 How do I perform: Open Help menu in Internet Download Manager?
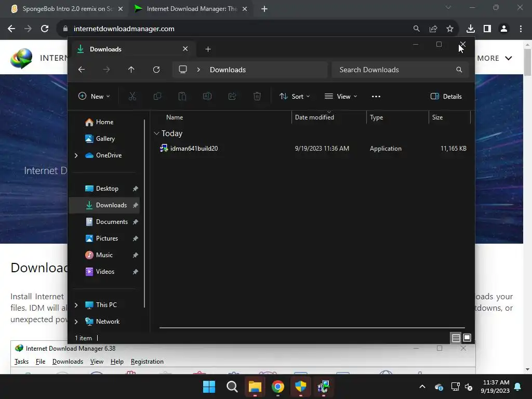pyautogui.click(x=117, y=362)
